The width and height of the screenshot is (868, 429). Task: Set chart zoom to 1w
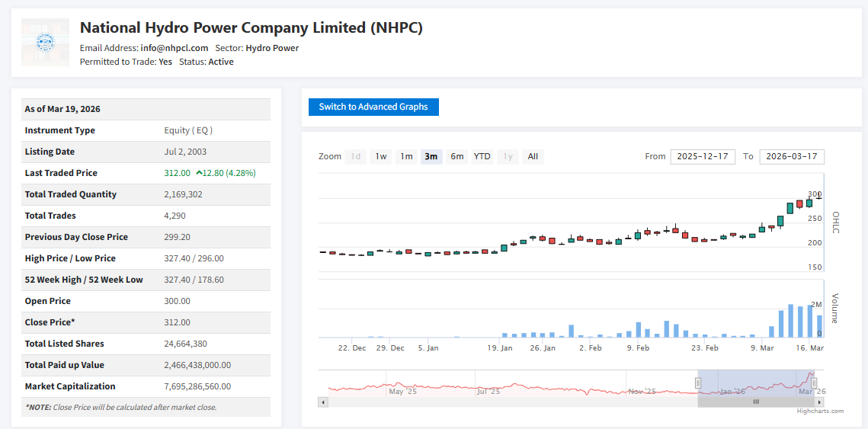(x=380, y=156)
